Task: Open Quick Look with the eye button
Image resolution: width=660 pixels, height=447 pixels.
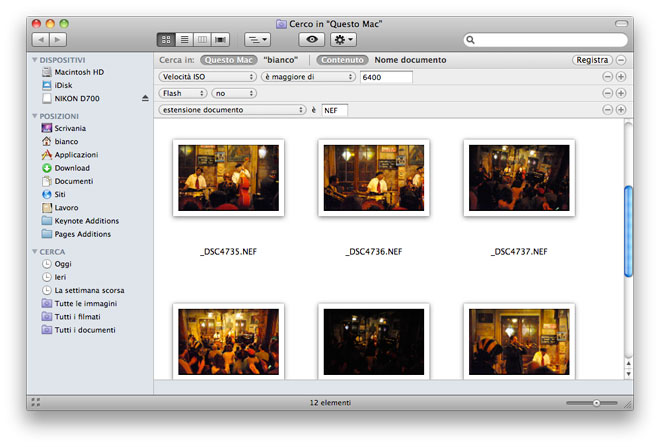Action: (x=312, y=40)
